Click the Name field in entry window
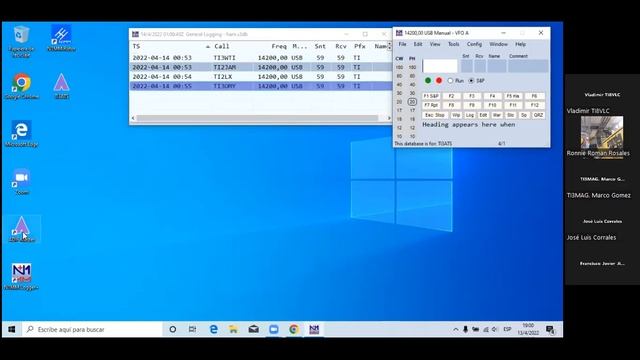Screen dimensions: 640x360 [x=497, y=66]
